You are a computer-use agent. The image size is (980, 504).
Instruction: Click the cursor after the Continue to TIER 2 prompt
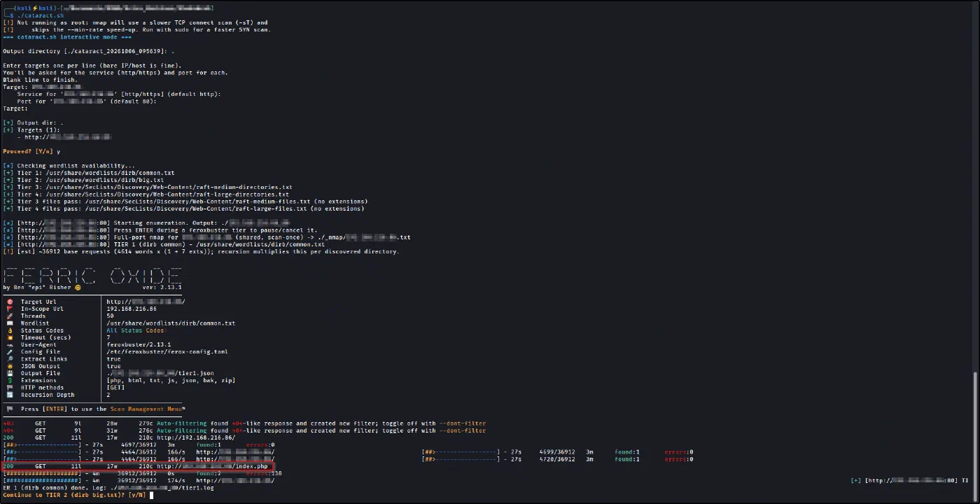point(151,495)
